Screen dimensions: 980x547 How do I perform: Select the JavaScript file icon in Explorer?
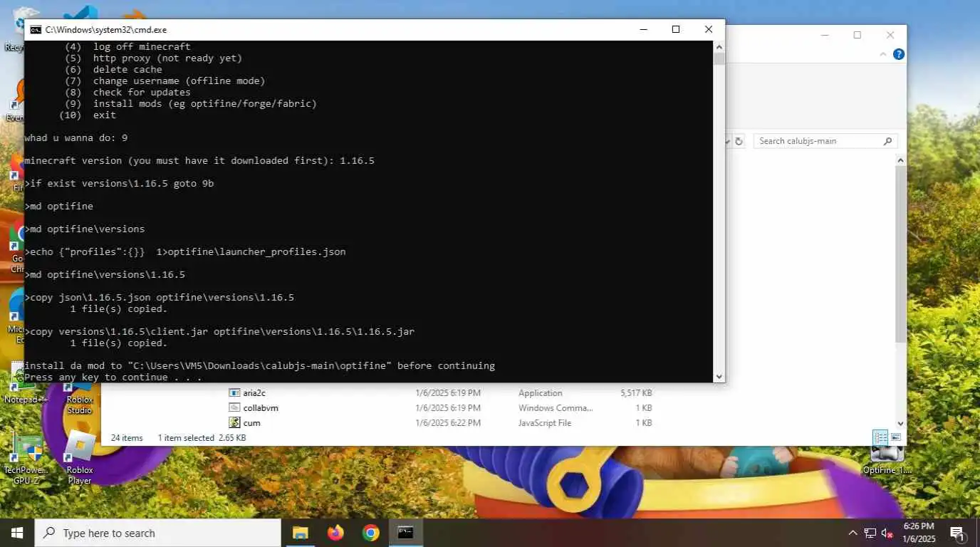point(234,422)
